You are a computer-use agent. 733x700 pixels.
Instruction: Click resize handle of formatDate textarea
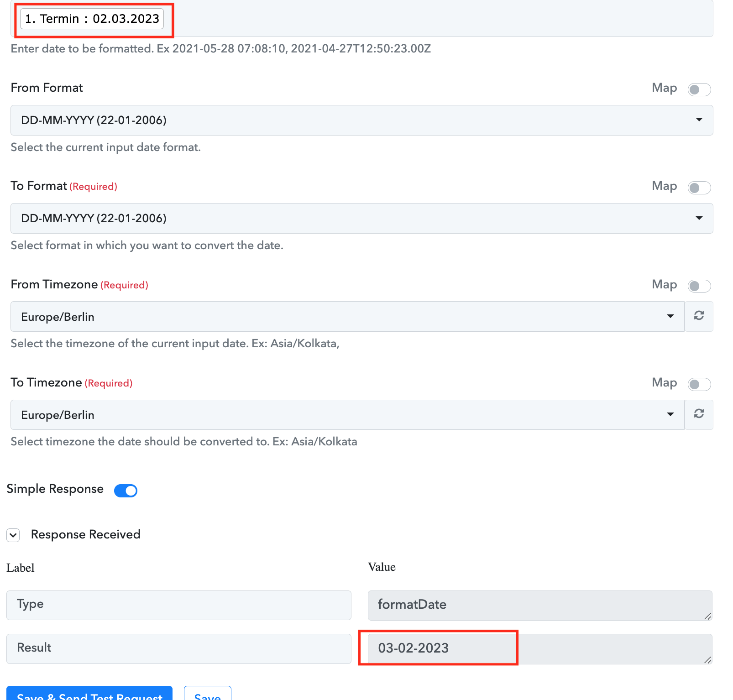[707, 616]
